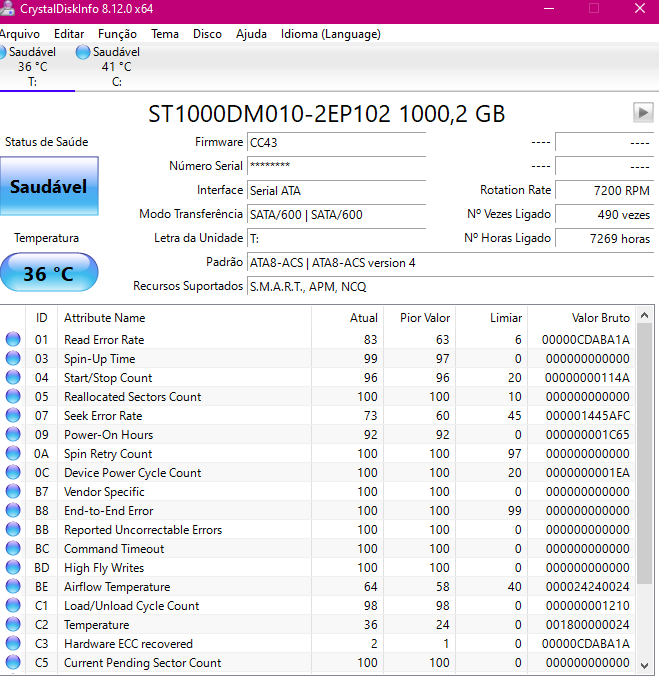
Task: Click the Attribute Name column header
Action: pos(184,318)
